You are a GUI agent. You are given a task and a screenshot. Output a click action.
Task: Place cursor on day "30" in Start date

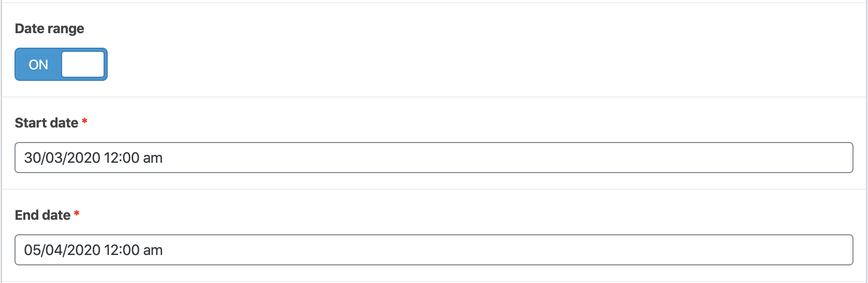(32, 158)
